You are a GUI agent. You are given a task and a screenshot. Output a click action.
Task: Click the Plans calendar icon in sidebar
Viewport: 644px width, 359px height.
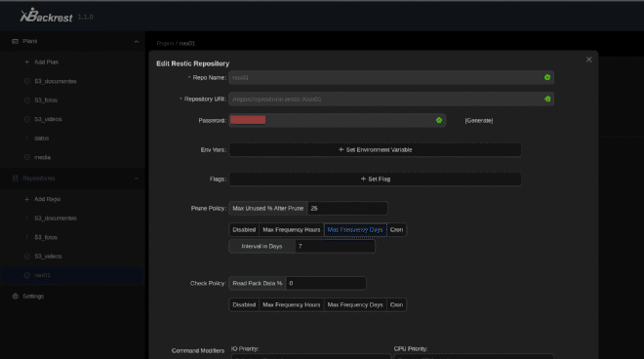point(16,41)
